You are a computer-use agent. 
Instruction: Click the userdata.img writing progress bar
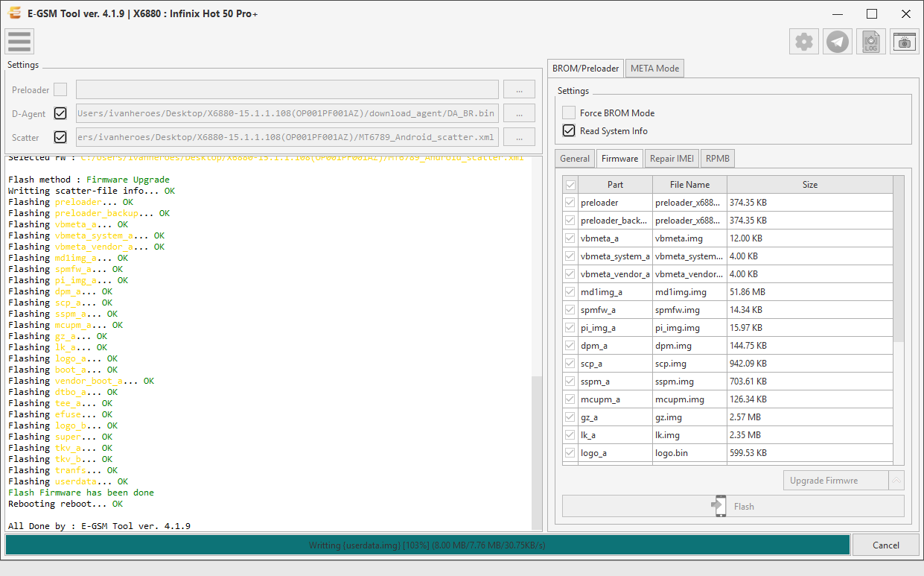coord(427,545)
